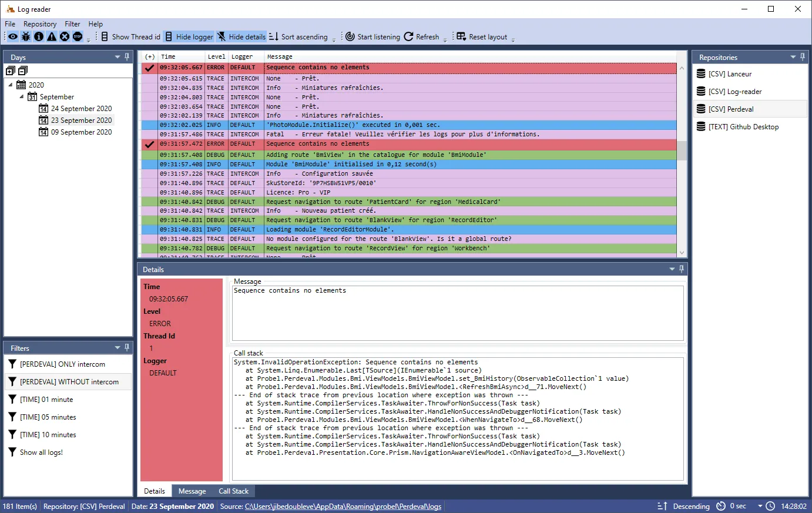Toggle the Info level log filter icon
812x513 pixels.
(39, 36)
